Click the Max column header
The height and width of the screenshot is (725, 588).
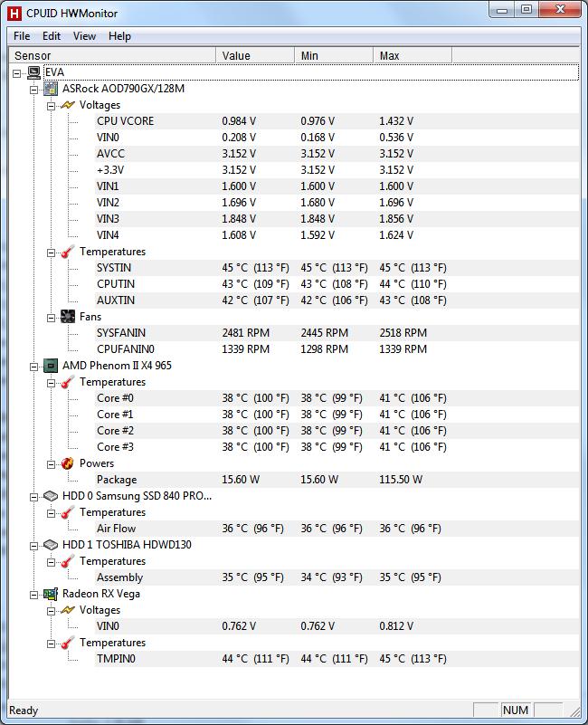(413, 55)
